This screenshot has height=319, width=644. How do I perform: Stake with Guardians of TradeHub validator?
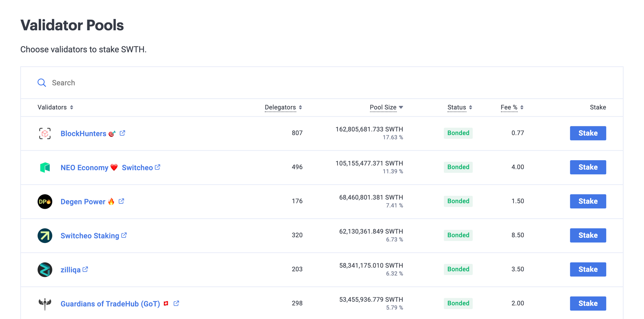click(x=588, y=304)
